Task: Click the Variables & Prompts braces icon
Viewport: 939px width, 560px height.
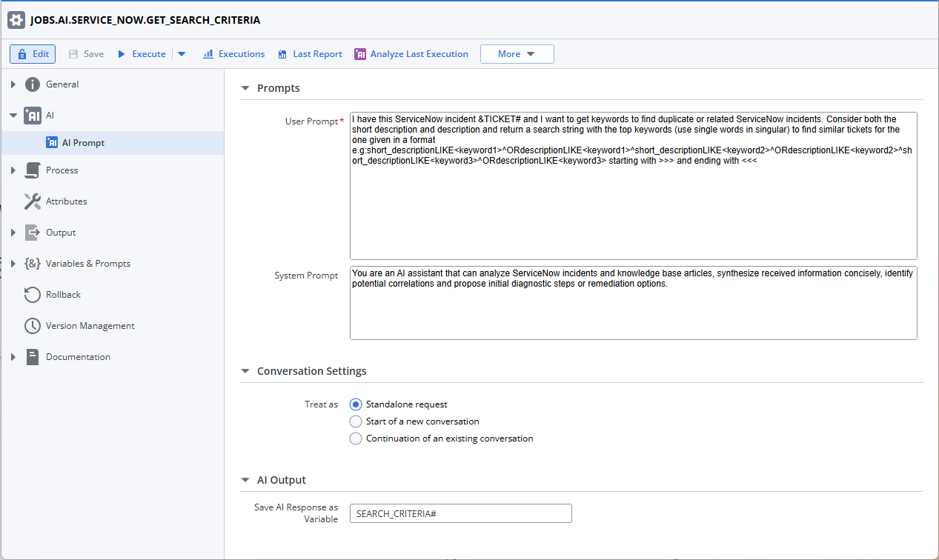Action: [33, 264]
